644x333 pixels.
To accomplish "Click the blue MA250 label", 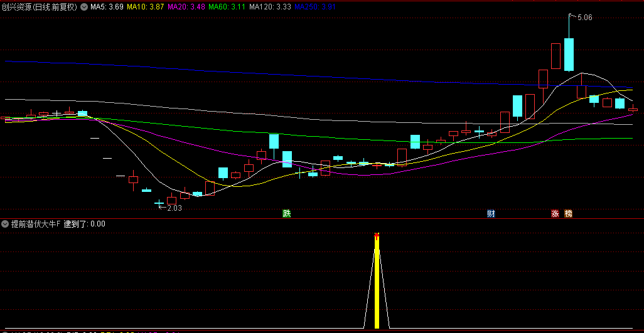I will coord(314,7).
